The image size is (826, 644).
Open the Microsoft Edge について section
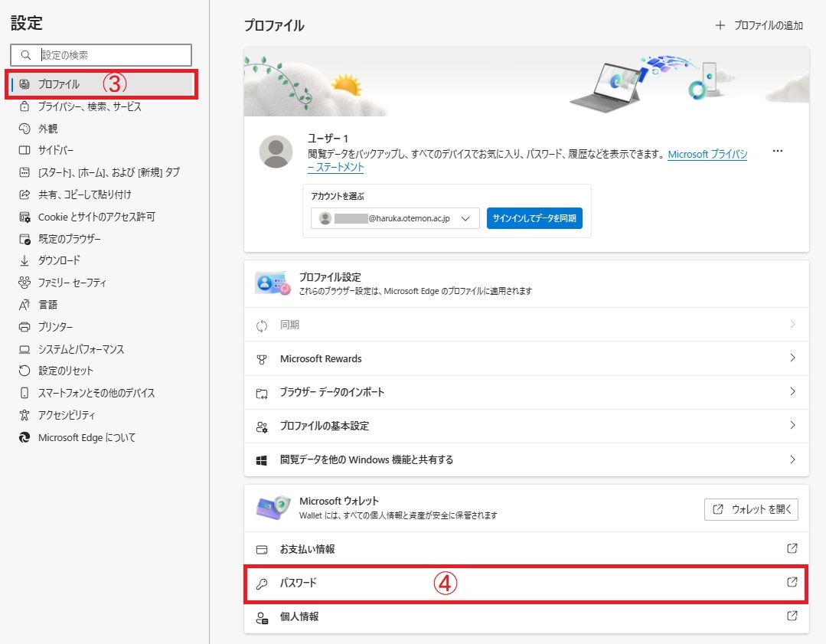click(x=87, y=437)
